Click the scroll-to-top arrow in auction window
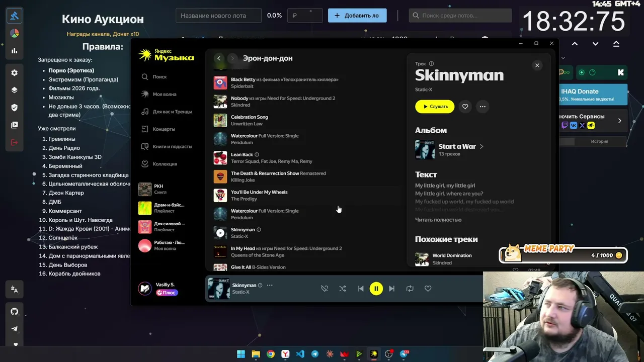 [616, 44]
